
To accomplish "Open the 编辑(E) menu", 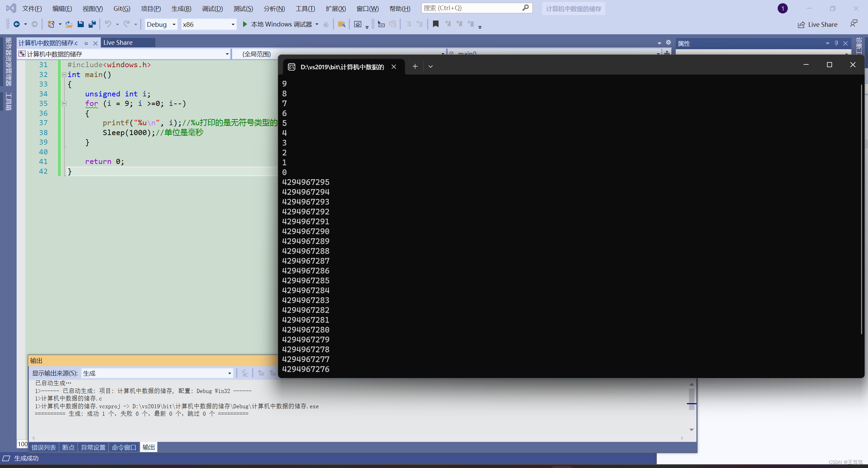I will pyautogui.click(x=62, y=8).
